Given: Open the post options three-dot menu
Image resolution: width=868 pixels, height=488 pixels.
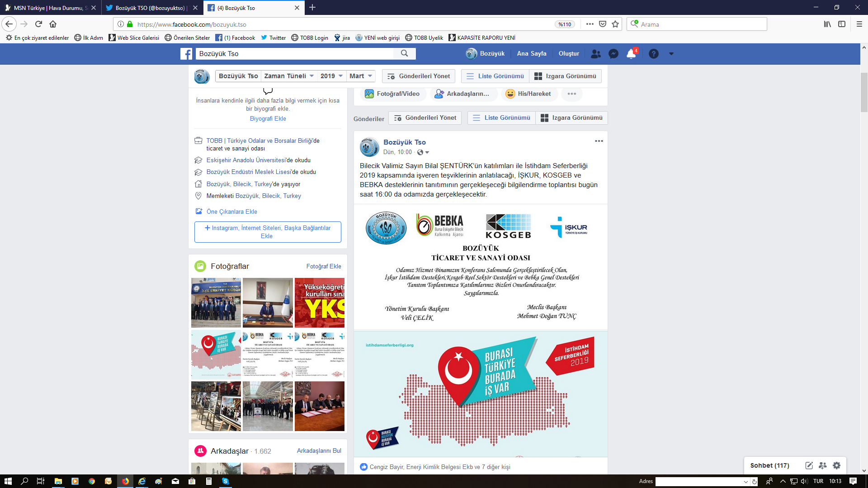Looking at the screenshot, I should [599, 141].
